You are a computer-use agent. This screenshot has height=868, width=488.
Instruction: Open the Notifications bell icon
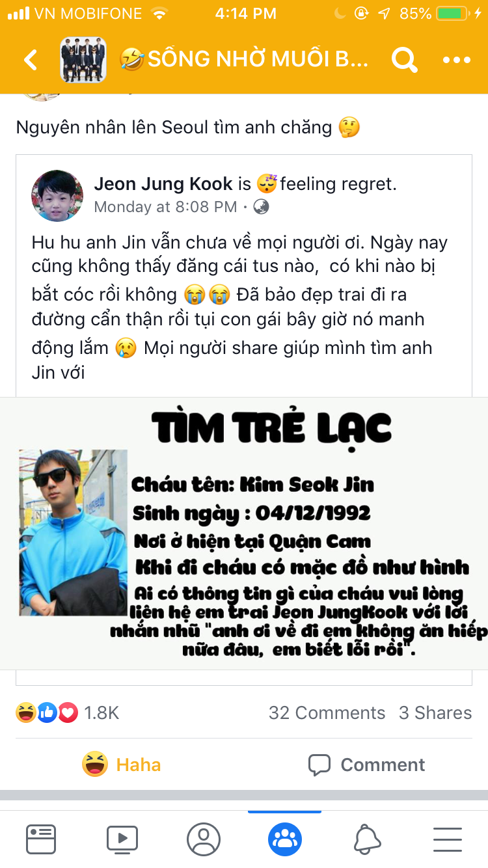point(367,839)
